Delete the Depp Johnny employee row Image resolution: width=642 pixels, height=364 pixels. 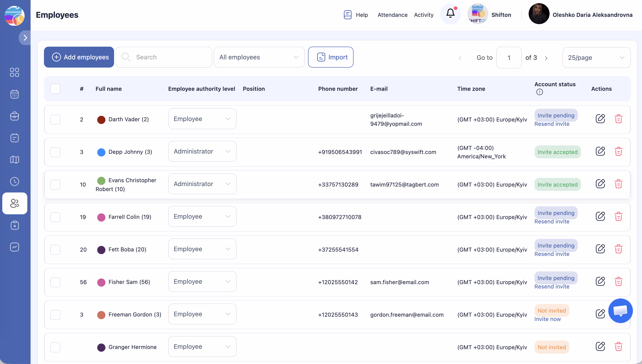[x=618, y=151]
